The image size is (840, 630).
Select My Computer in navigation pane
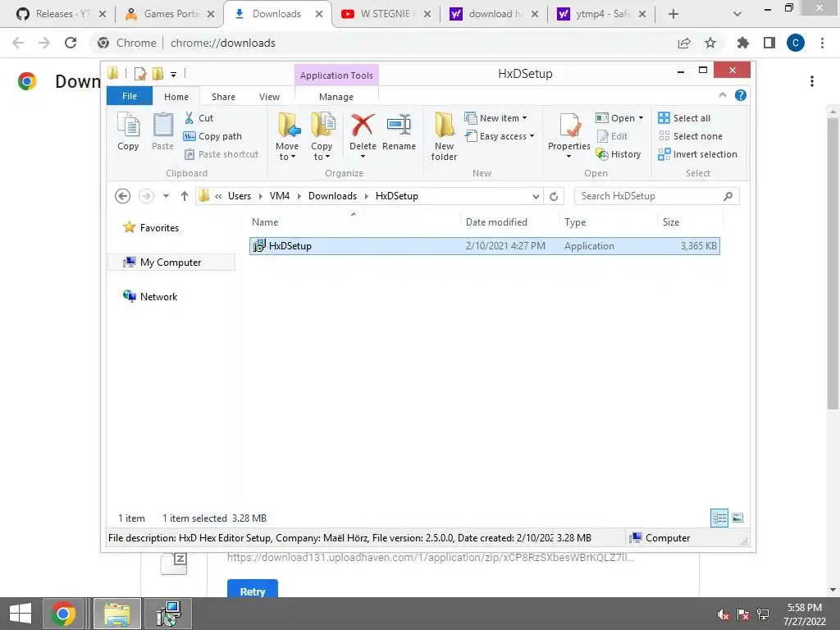(x=171, y=262)
